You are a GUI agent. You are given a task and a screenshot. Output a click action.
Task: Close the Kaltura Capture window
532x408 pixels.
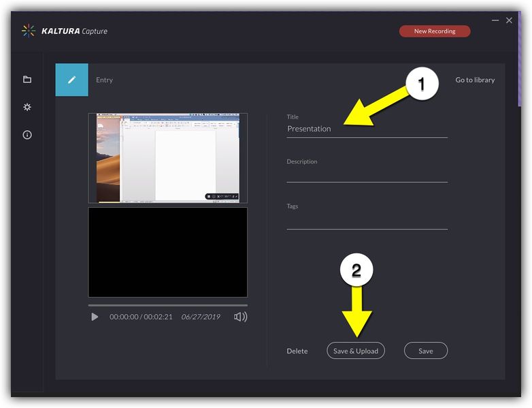coord(509,21)
